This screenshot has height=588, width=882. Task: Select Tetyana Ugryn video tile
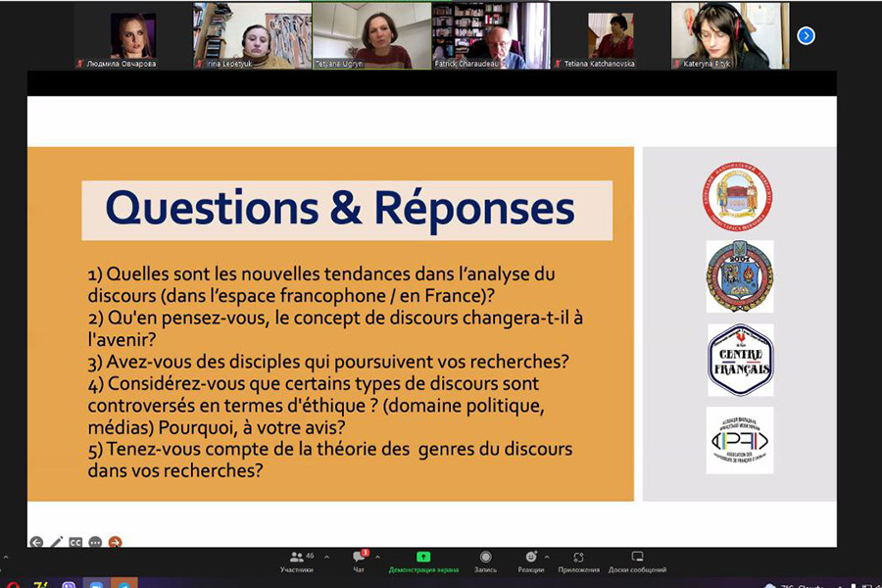371,36
